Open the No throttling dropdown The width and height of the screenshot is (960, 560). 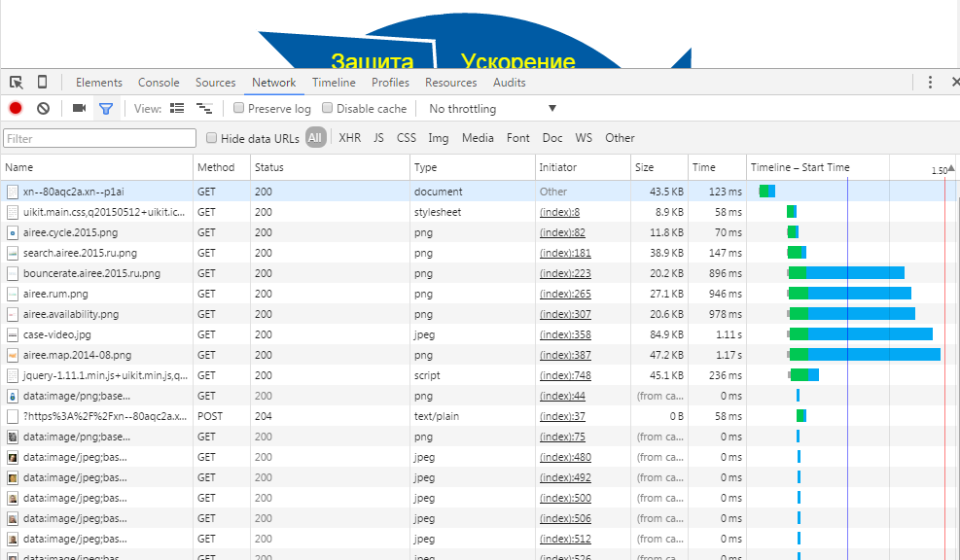[x=491, y=109]
